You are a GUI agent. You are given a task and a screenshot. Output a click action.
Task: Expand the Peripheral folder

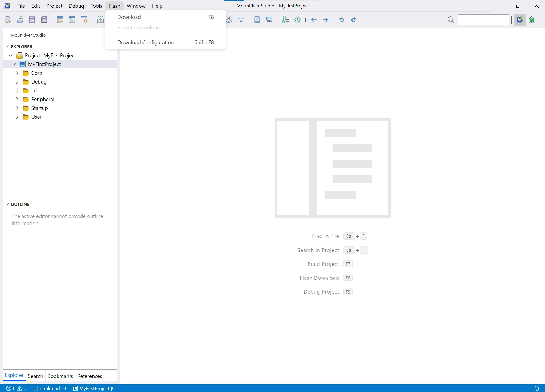(x=17, y=99)
